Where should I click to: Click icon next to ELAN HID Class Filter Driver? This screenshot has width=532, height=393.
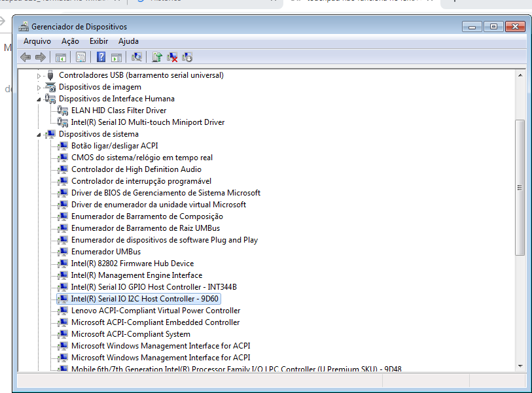click(63, 111)
